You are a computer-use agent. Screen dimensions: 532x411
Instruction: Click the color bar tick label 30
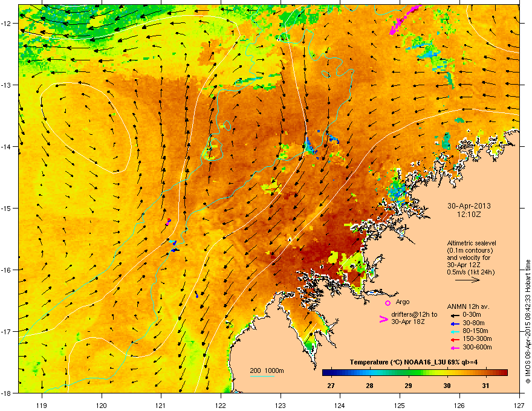coord(447,386)
